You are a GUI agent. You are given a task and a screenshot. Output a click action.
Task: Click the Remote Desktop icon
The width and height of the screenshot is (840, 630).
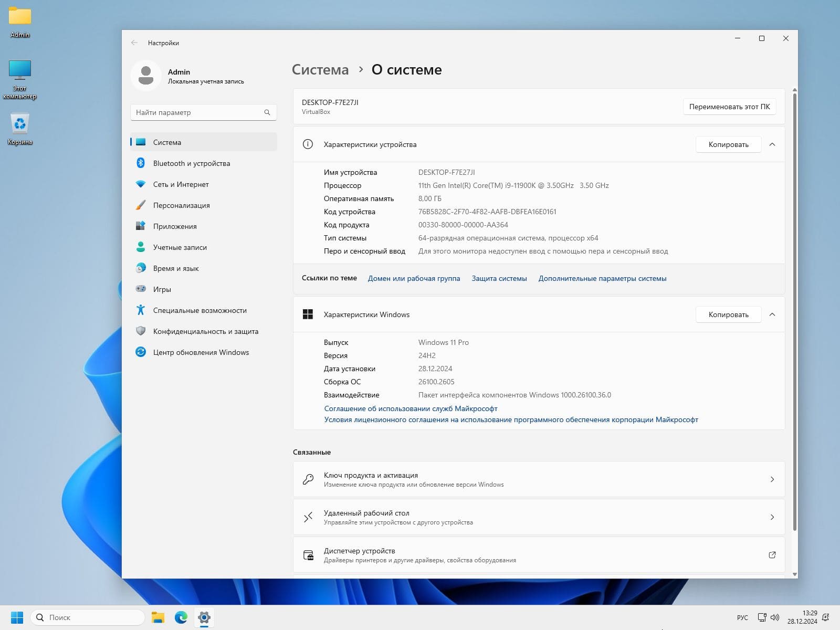(308, 517)
